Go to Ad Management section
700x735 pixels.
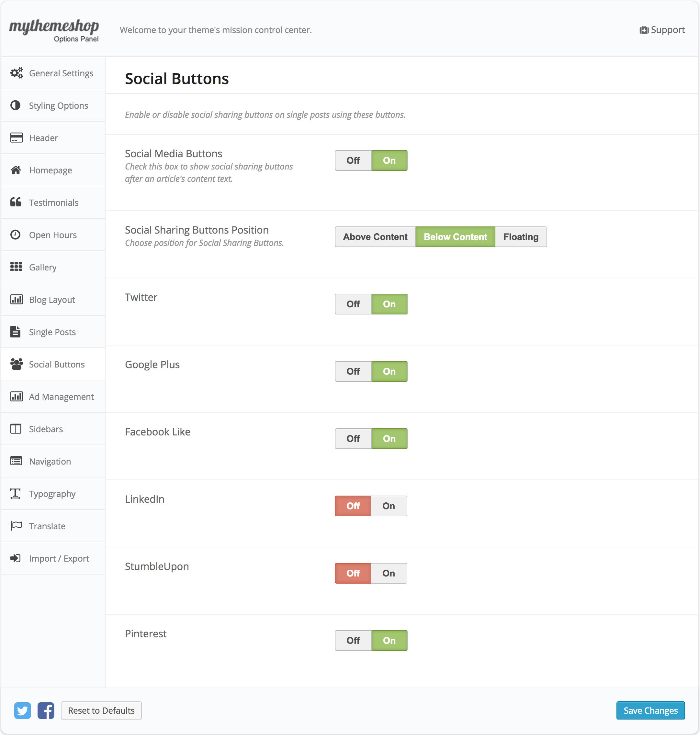pyautogui.click(x=61, y=397)
